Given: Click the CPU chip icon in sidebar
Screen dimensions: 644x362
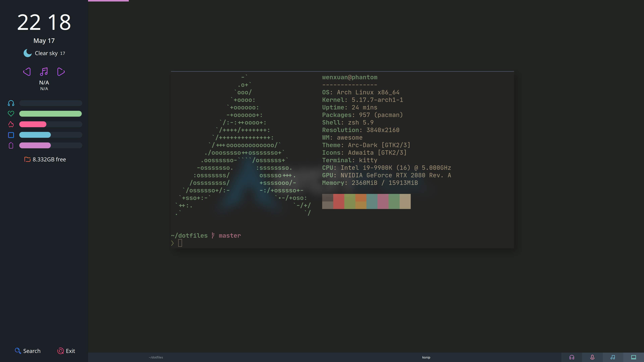Looking at the screenshot, I should click(x=11, y=135).
